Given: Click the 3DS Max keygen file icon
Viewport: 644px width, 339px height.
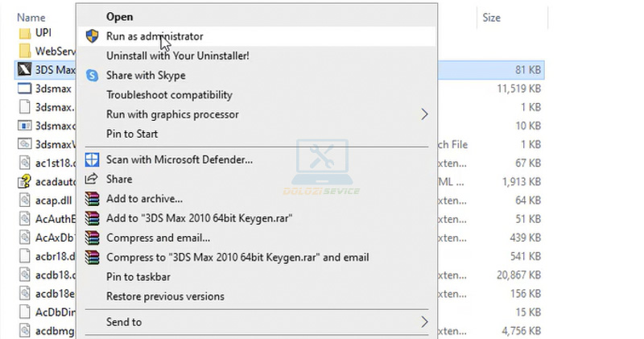Looking at the screenshot, I should tap(25, 69).
